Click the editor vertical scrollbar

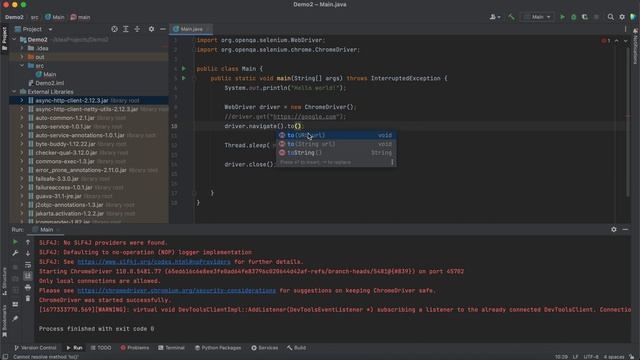(x=628, y=122)
